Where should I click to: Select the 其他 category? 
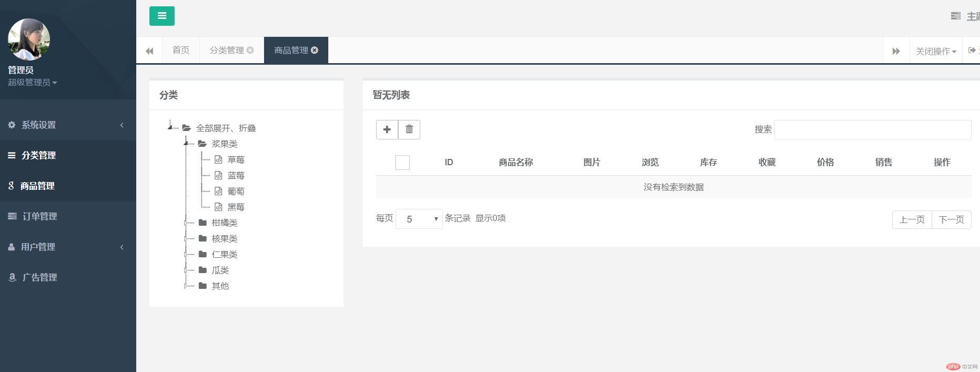click(220, 286)
